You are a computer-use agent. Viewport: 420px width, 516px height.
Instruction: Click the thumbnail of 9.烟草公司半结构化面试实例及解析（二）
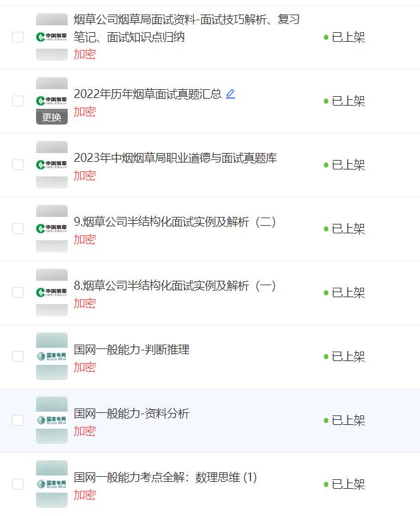(x=52, y=229)
